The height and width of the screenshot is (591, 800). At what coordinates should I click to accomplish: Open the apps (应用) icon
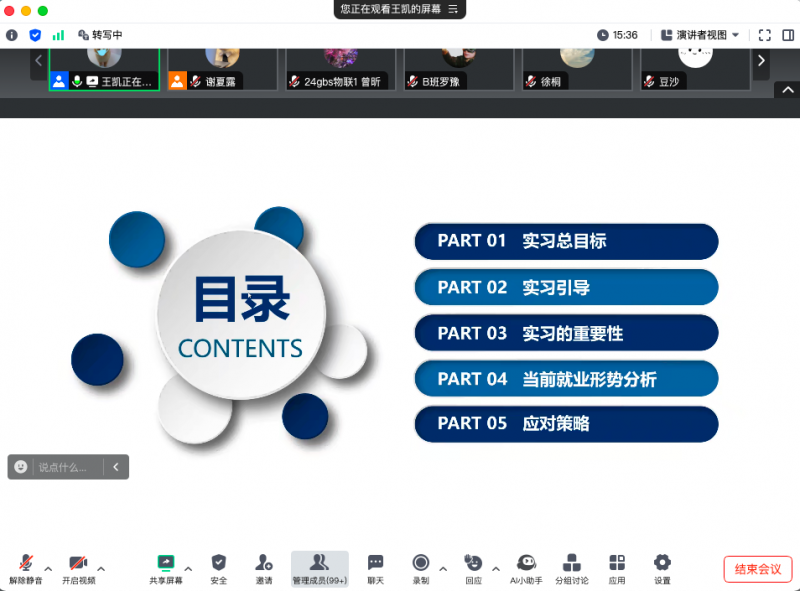point(617,566)
